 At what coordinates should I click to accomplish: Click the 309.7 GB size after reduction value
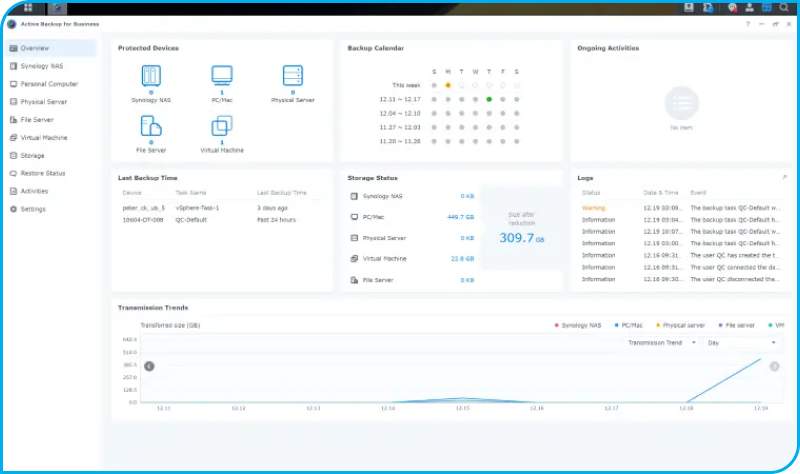(x=521, y=238)
